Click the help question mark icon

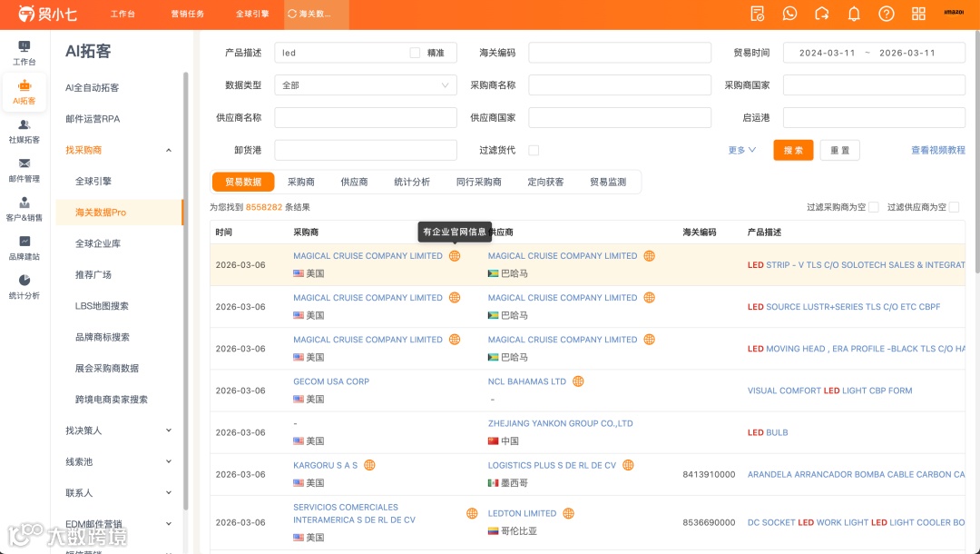coord(887,13)
